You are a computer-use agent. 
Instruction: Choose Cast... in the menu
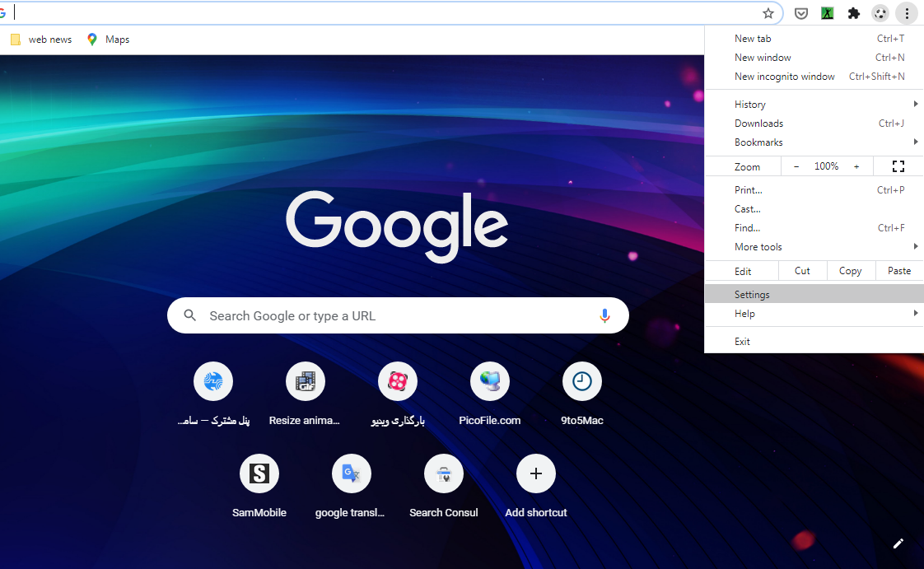[x=814, y=208]
